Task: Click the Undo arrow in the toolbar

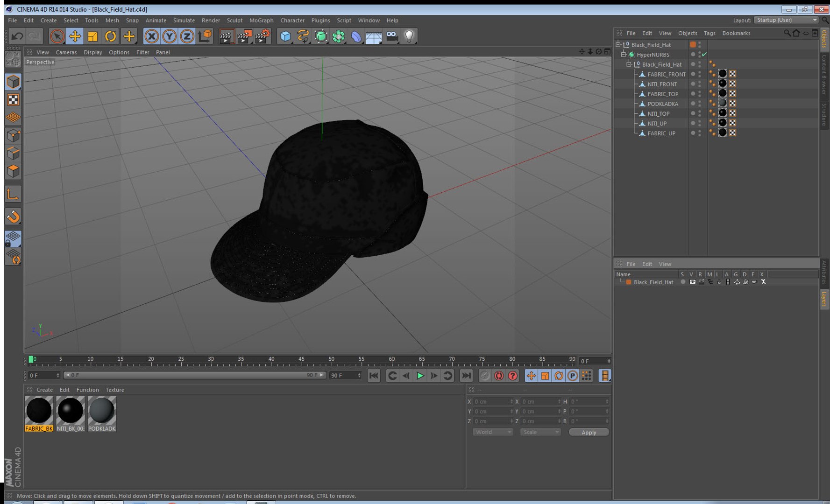Action: (17, 36)
